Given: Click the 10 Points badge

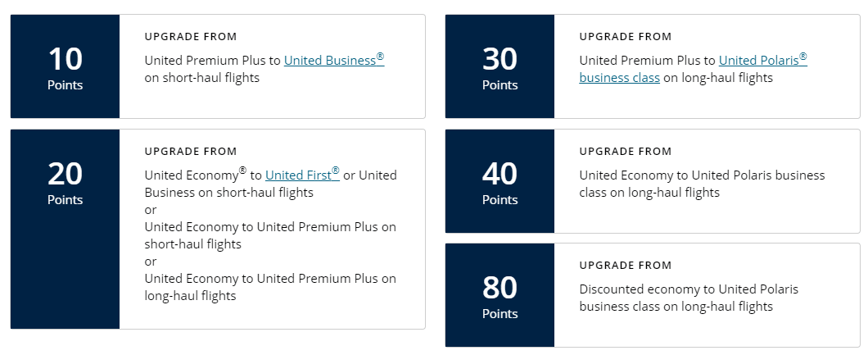Looking at the screenshot, I should point(66,66).
